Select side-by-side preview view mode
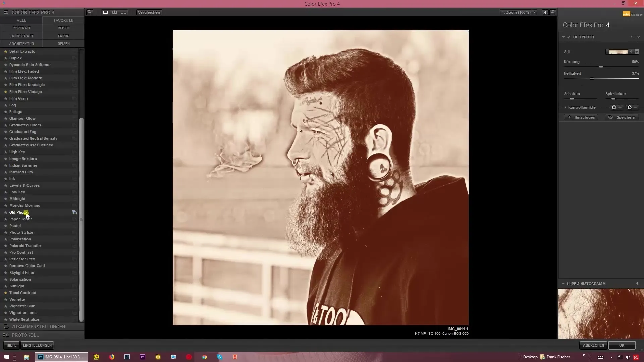644x362 pixels. [124, 12]
